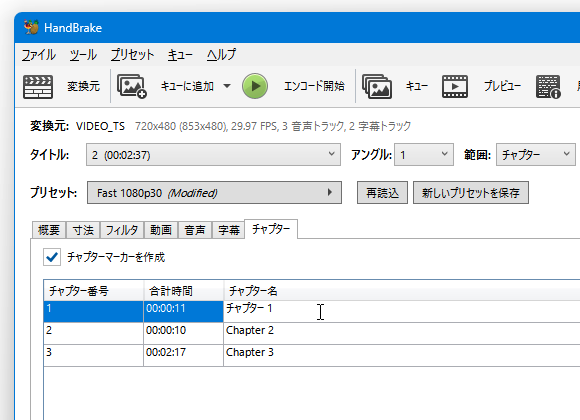The image size is (580, 420).
Task: Open the ファイル menu
Action: (38, 55)
